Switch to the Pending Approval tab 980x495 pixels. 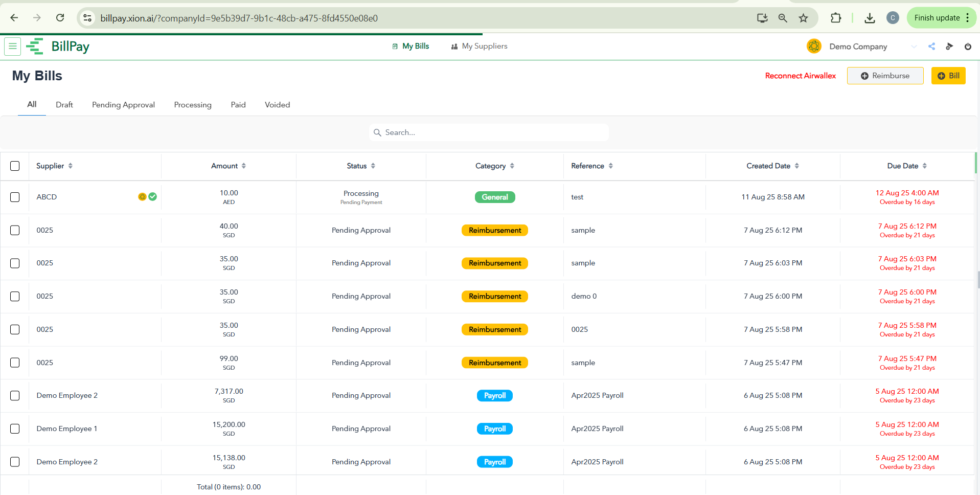(123, 105)
